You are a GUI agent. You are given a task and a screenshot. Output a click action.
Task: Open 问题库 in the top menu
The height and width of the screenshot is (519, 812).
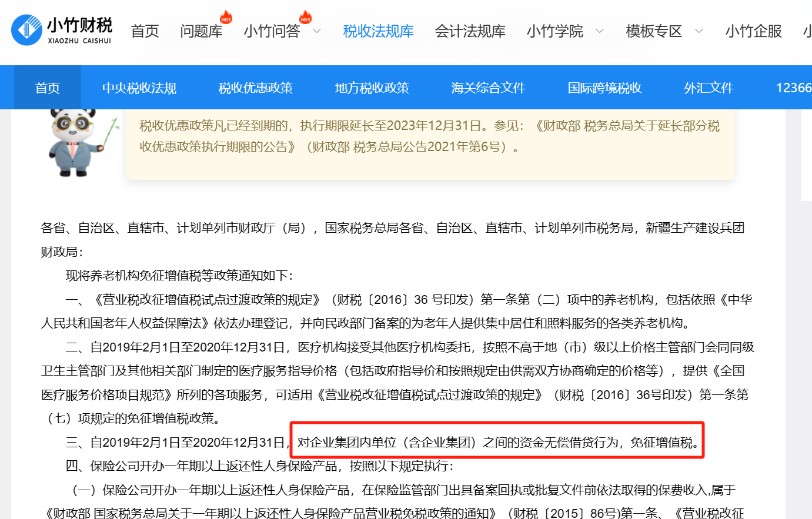point(201,31)
